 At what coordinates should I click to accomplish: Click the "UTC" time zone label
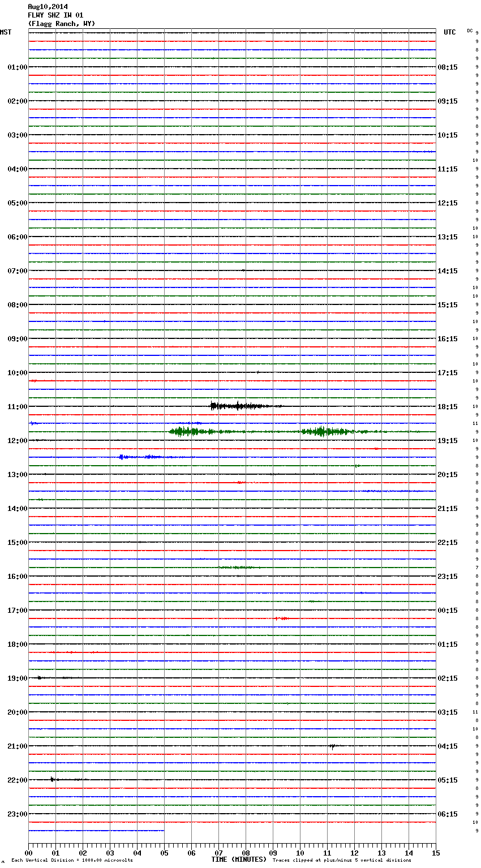point(450,32)
